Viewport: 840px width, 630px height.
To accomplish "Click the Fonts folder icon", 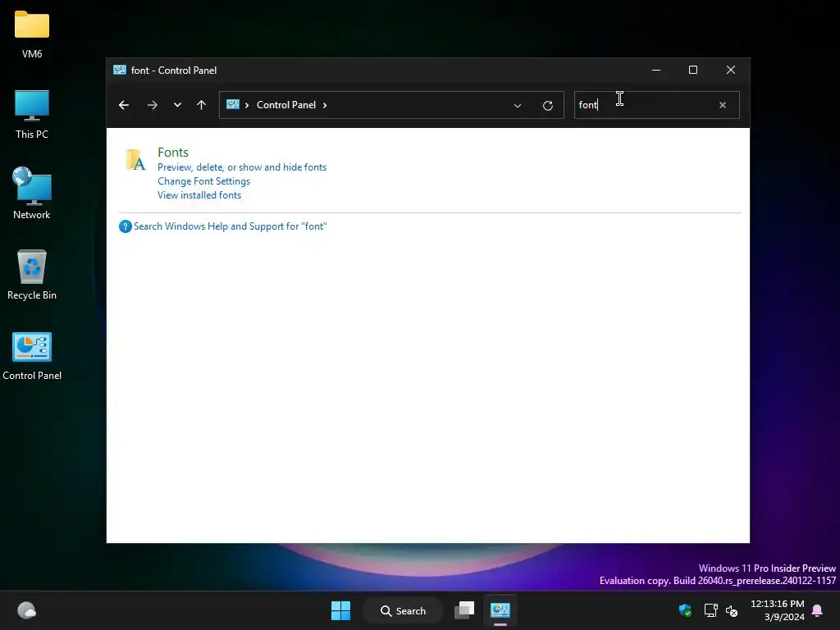I will (x=135, y=160).
